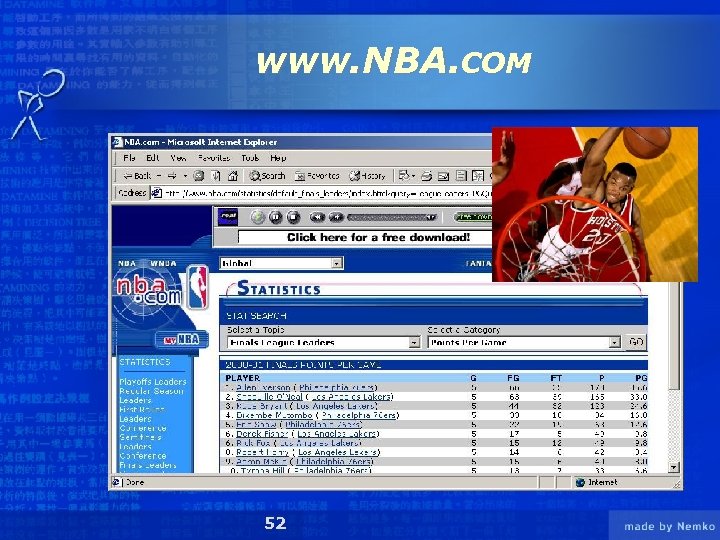Image resolution: width=720 pixels, height=540 pixels.
Task: Click the NBA logoman badge
Action: (x=198, y=287)
